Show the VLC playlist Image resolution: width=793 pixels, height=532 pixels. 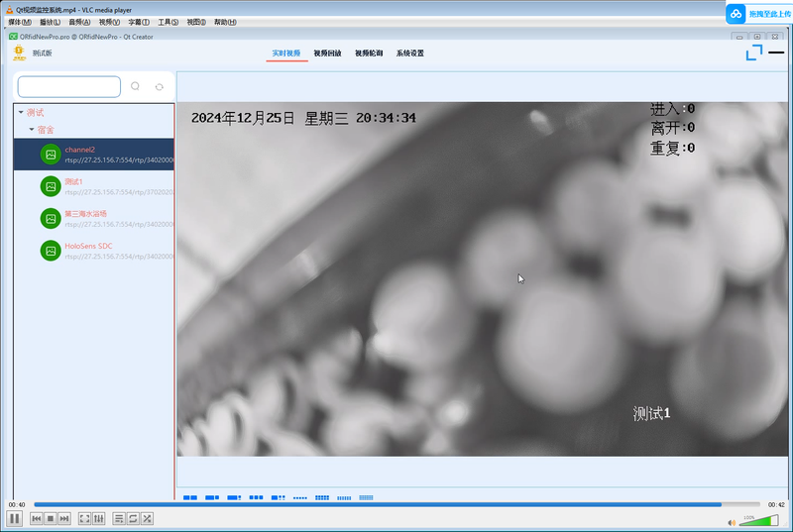pos(119,518)
